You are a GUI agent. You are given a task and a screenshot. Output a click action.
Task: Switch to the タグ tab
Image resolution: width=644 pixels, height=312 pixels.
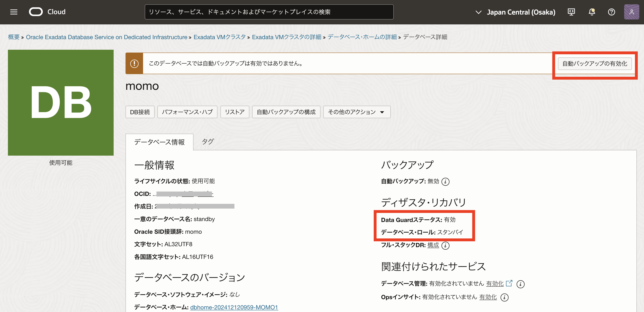(207, 142)
